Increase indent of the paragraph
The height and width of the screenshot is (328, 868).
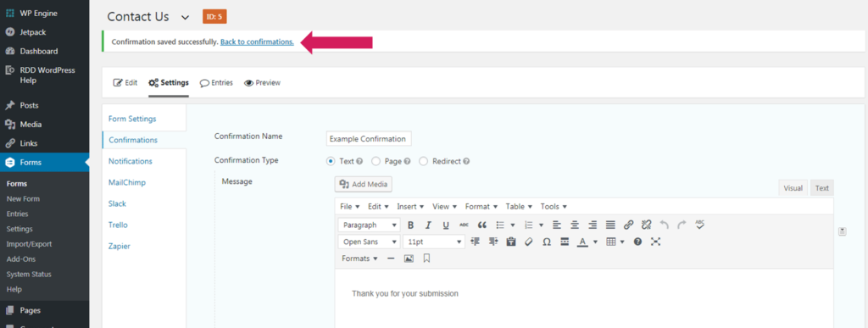[x=493, y=242]
